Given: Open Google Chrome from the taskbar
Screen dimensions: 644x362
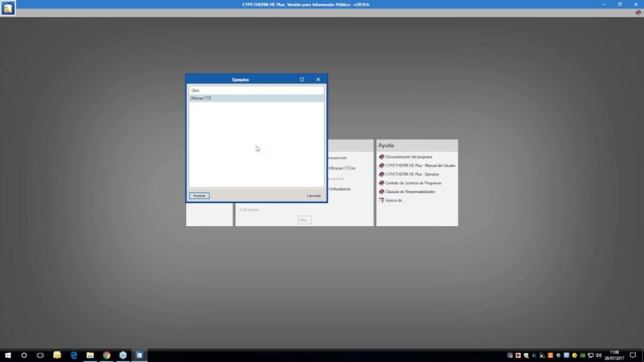Looking at the screenshot, I should (106, 355).
